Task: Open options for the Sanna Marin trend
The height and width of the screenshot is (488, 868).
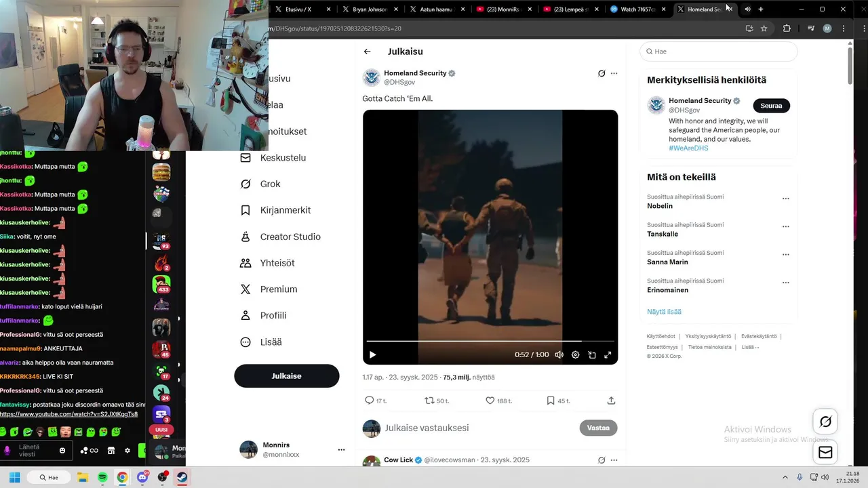Action: coord(786,255)
